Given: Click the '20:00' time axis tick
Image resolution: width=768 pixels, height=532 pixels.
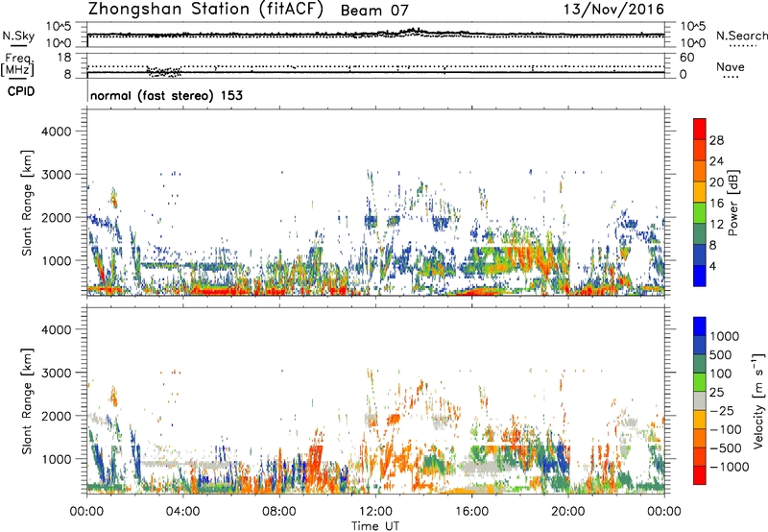Looking at the screenshot, I should pyautogui.click(x=568, y=512).
